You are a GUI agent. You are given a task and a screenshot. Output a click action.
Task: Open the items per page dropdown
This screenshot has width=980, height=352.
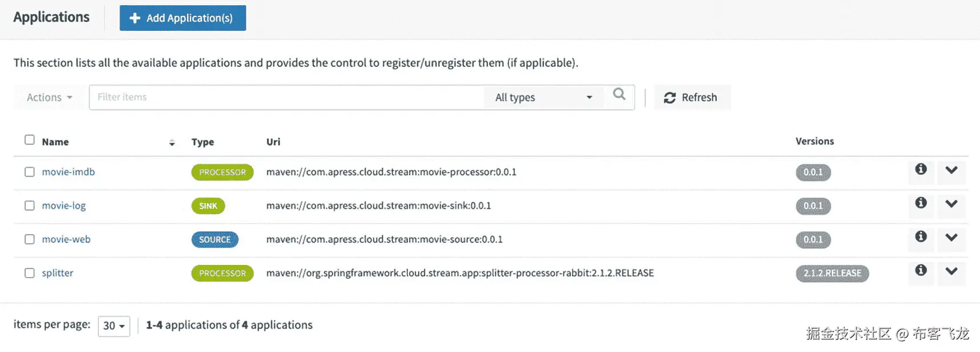coord(114,326)
